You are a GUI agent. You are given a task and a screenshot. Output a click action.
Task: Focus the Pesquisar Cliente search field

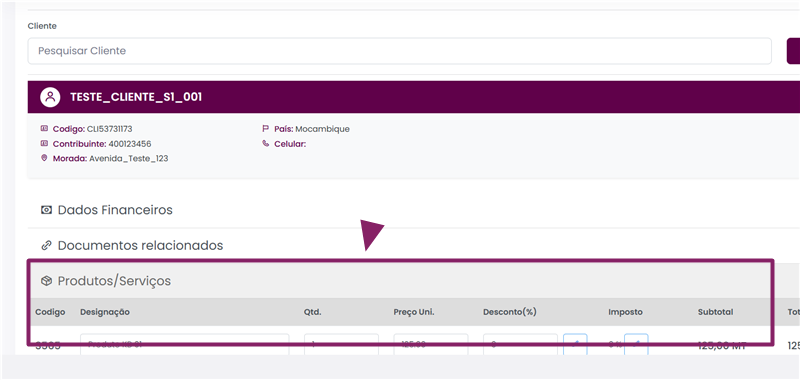tap(399, 51)
